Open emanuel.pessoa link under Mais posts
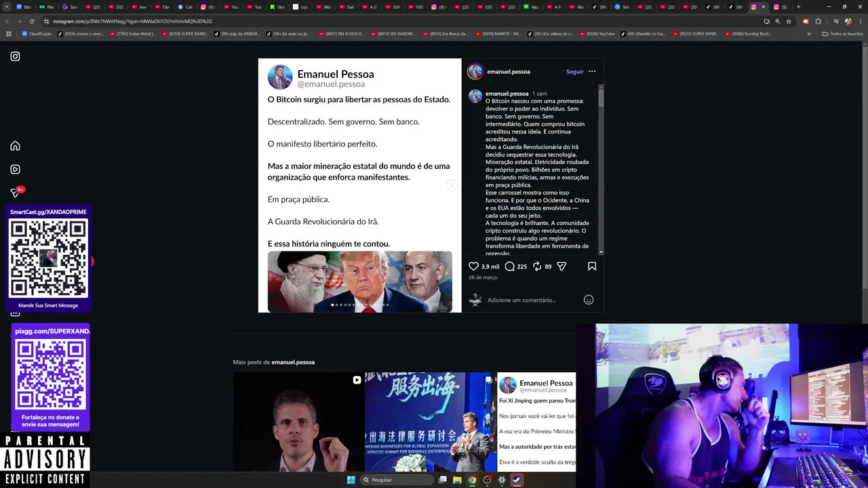868x488 pixels. (x=293, y=362)
